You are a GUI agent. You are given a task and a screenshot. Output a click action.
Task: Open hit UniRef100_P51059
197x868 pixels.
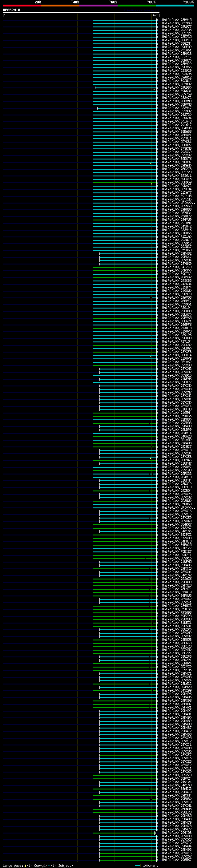click(177, 440)
